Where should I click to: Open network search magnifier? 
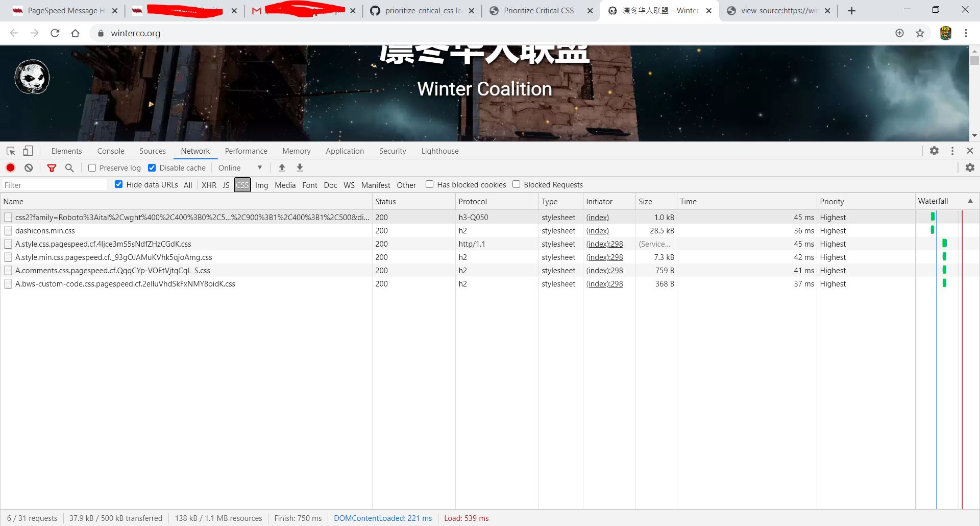point(69,168)
